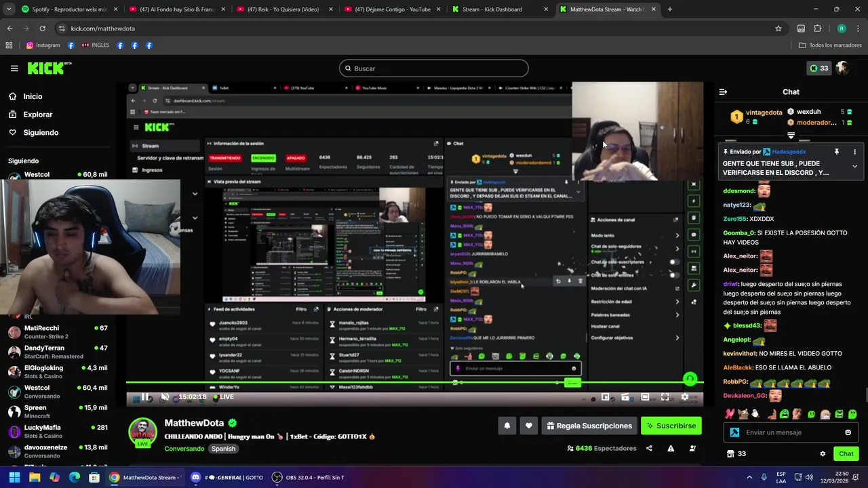This screenshot has height=488, width=868.
Task: Open LuckyMafia channel in sidebar
Action: (x=58, y=431)
